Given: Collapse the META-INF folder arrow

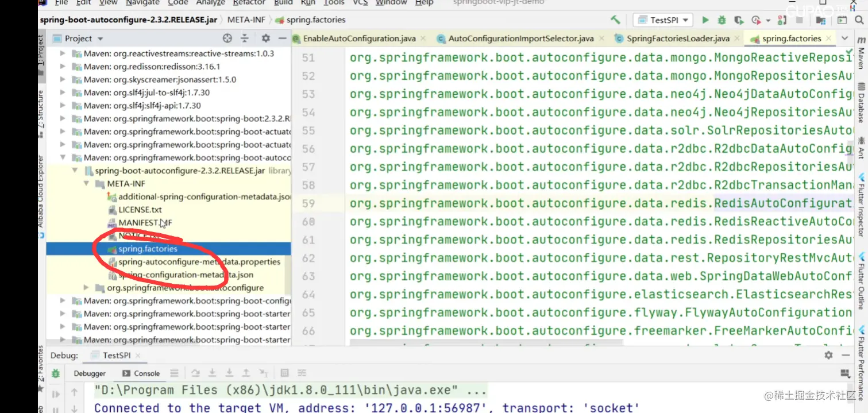Looking at the screenshot, I should click(87, 184).
